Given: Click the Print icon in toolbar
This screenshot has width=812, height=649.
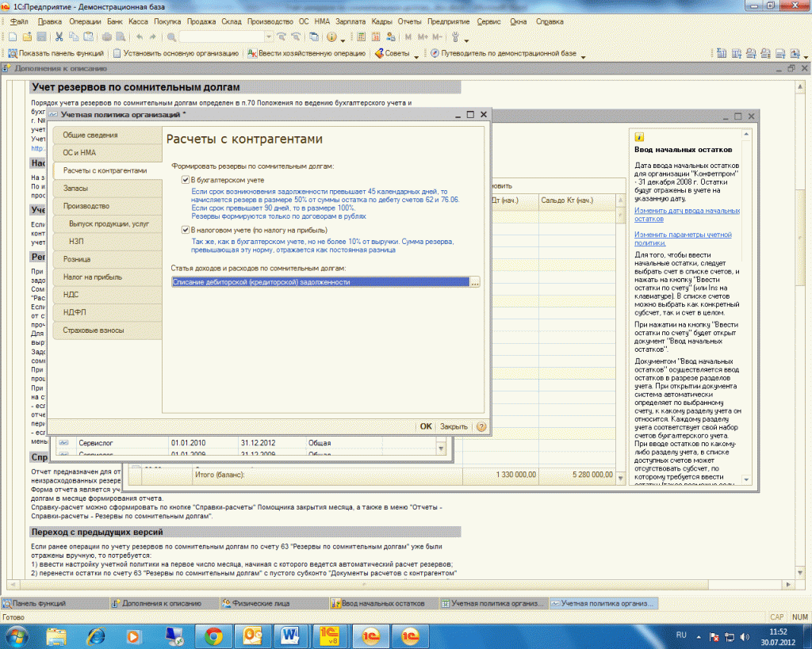Looking at the screenshot, I should [x=107, y=37].
